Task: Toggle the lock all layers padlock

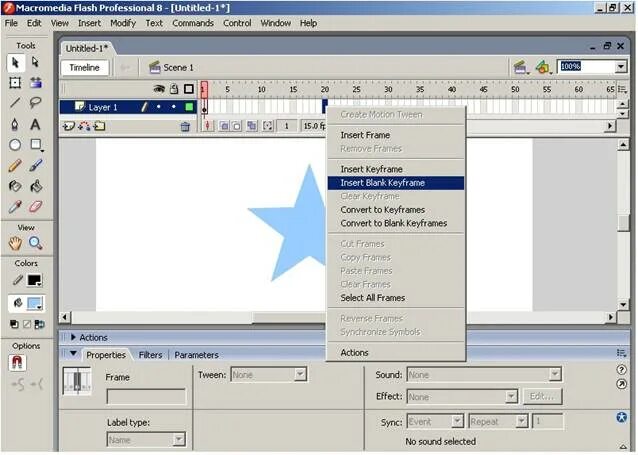Action: pyautogui.click(x=174, y=89)
